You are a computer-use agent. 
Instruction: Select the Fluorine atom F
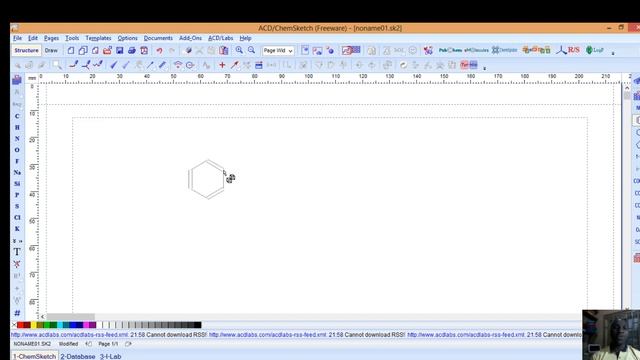tap(17, 161)
